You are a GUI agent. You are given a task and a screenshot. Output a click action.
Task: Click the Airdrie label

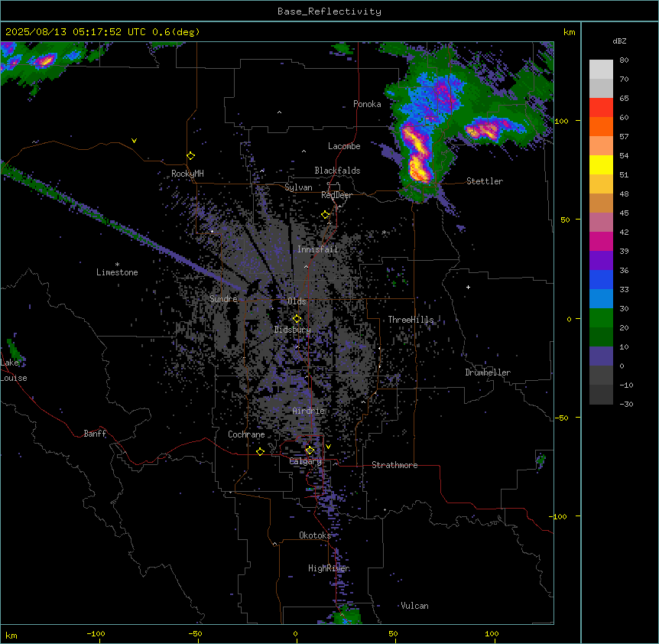pyautogui.click(x=309, y=411)
